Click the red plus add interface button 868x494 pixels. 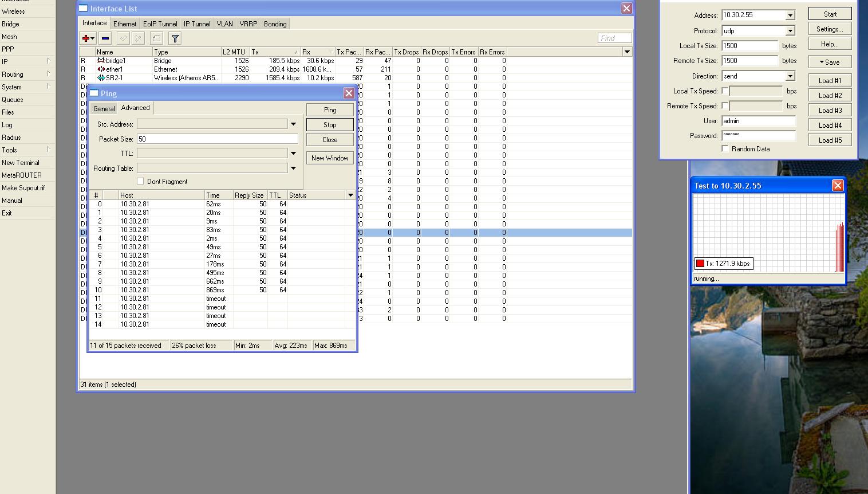point(87,38)
